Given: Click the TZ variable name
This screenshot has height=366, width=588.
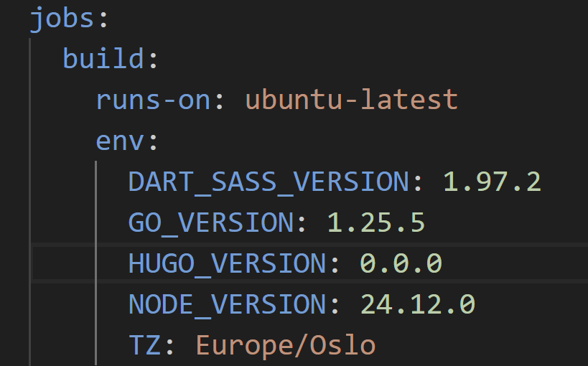Looking at the screenshot, I should (145, 345).
